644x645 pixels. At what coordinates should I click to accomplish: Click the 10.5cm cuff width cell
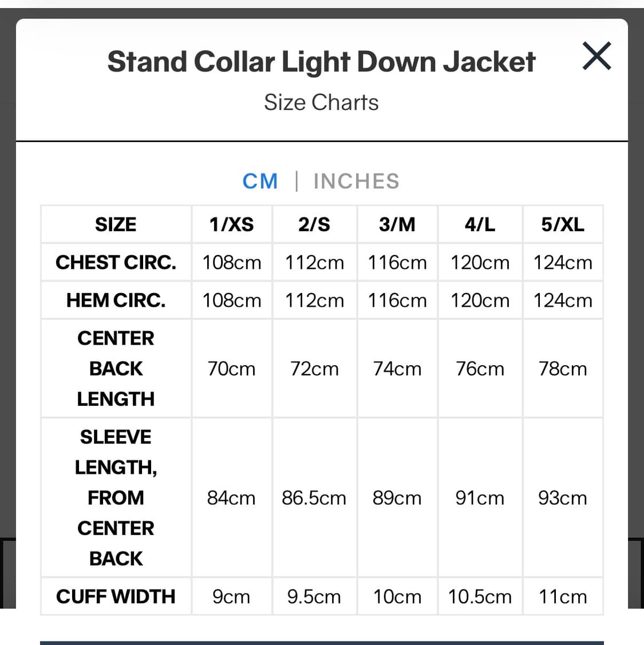[x=480, y=597]
